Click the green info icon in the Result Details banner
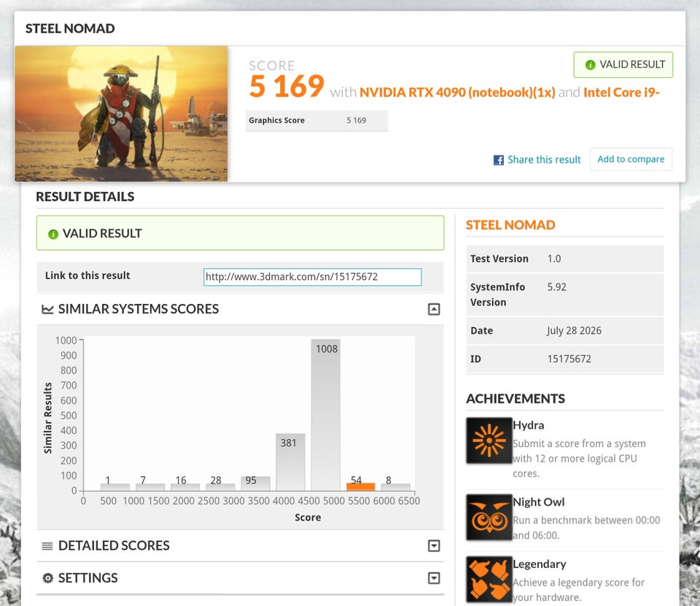This screenshot has height=606, width=700. point(53,234)
